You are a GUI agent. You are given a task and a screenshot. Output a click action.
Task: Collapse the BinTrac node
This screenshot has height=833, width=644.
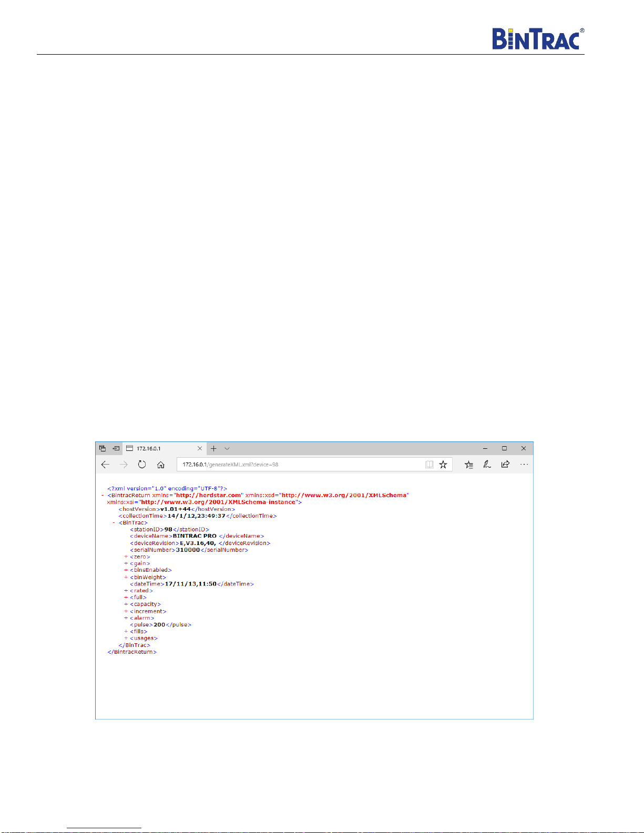pyautogui.click(x=114, y=523)
